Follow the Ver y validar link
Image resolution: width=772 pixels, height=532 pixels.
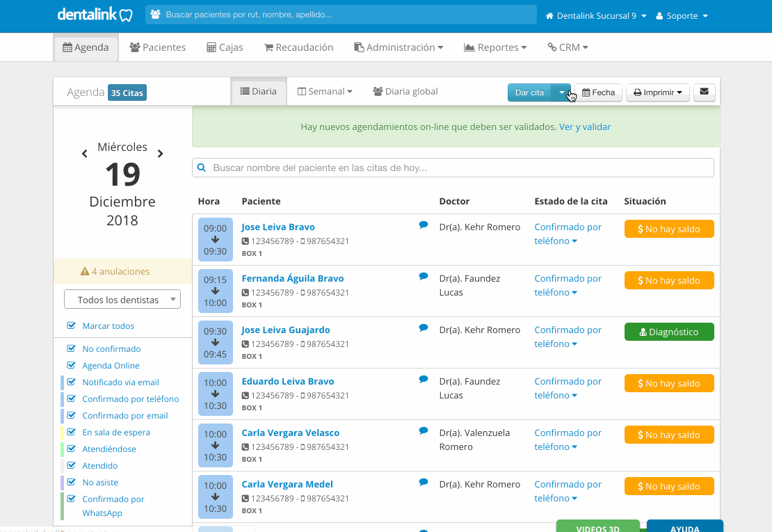pyautogui.click(x=585, y=127)
